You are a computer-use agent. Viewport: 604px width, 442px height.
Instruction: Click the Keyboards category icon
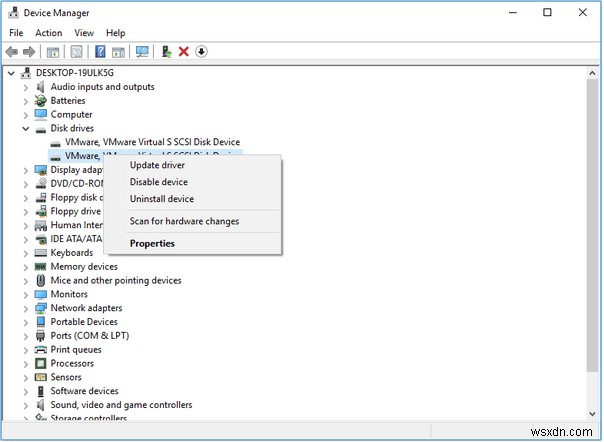click(40, 253)
